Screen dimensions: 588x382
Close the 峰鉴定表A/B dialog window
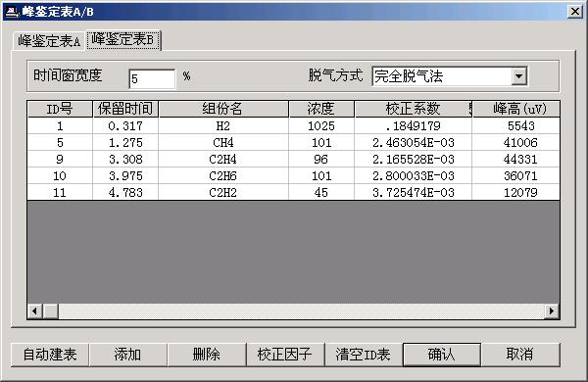click(575, 12)
